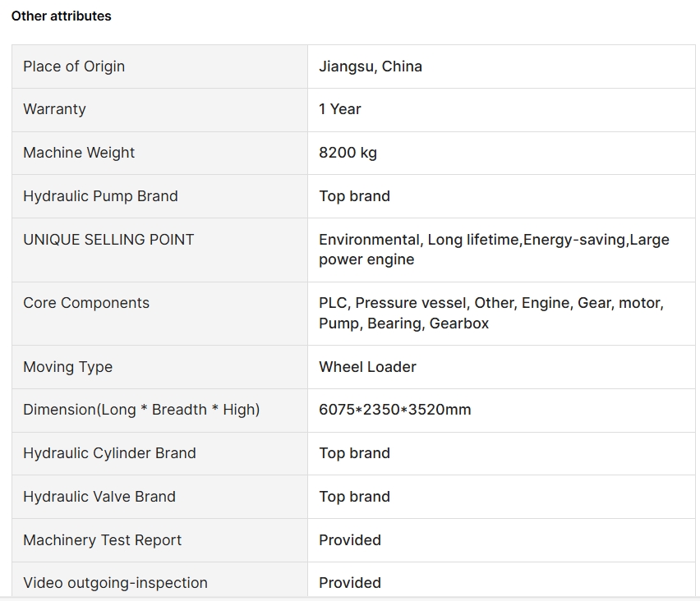
Task: Click 'Top brand' in Hydraulic Pump row
Action: coord(355,196)
